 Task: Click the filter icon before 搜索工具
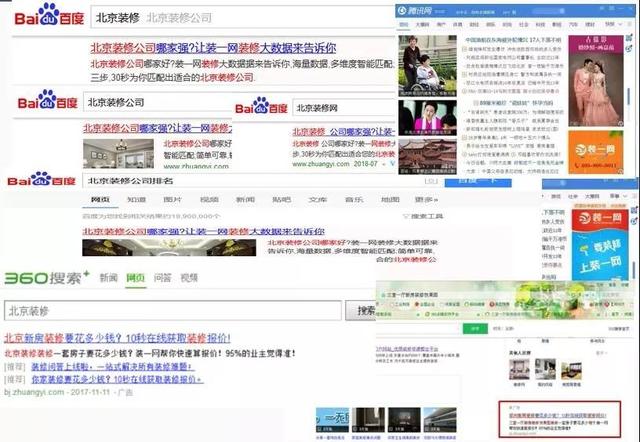405,216
